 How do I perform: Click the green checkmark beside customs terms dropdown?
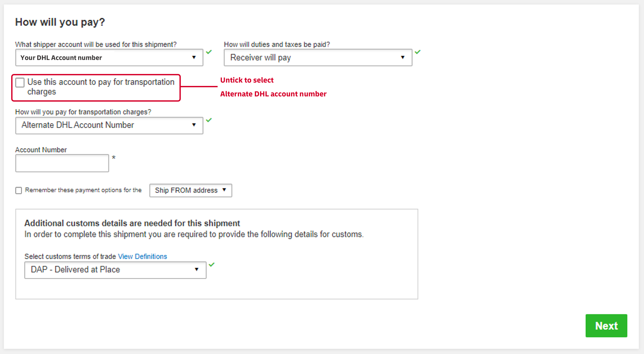point(212,264)
